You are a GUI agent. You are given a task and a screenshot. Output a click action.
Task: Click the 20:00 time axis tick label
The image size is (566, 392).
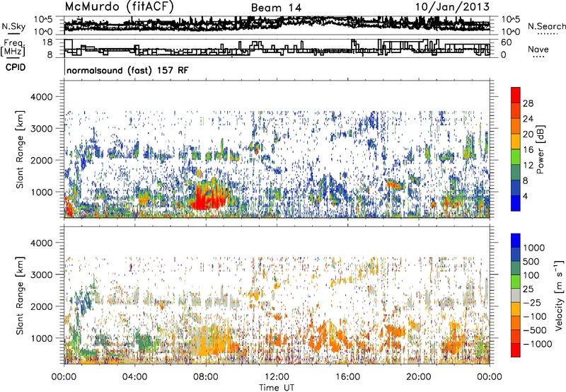418,377
